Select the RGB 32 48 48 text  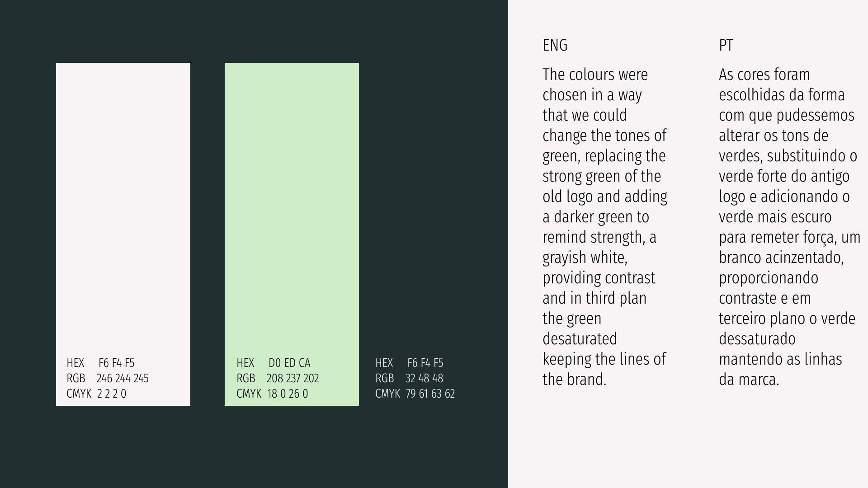409,378
